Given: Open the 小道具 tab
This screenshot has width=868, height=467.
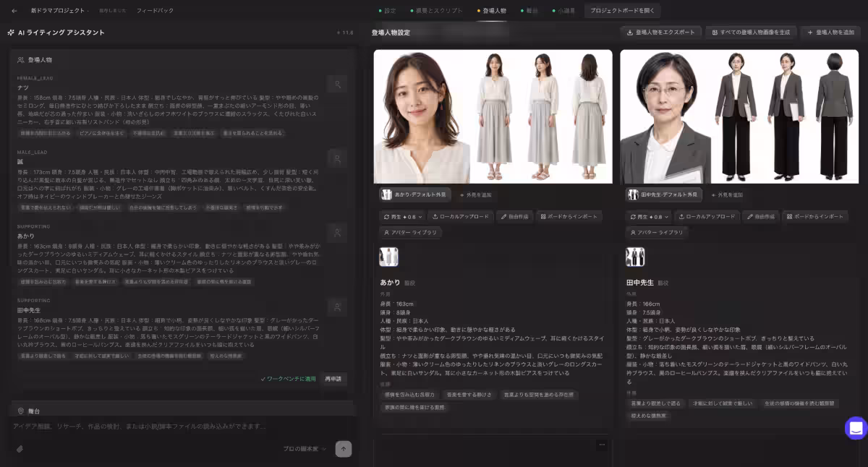Looking at the screenshot, I should [x=563, y=11].
